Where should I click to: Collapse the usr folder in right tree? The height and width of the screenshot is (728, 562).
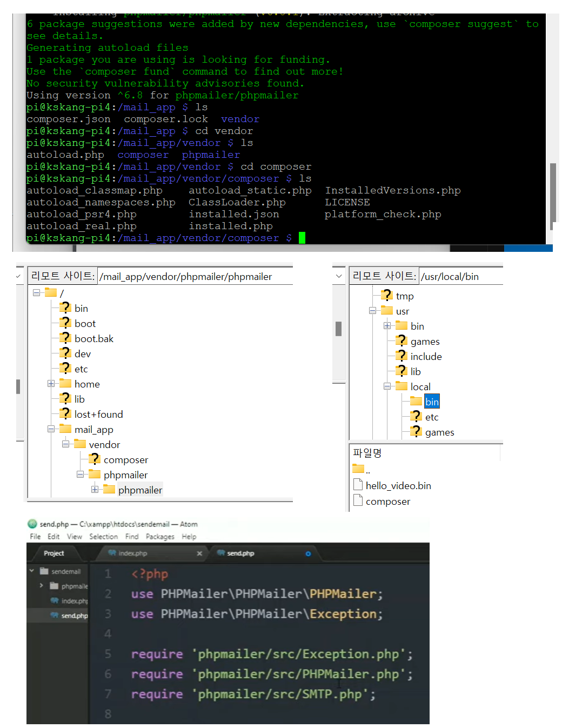point(372,311)
